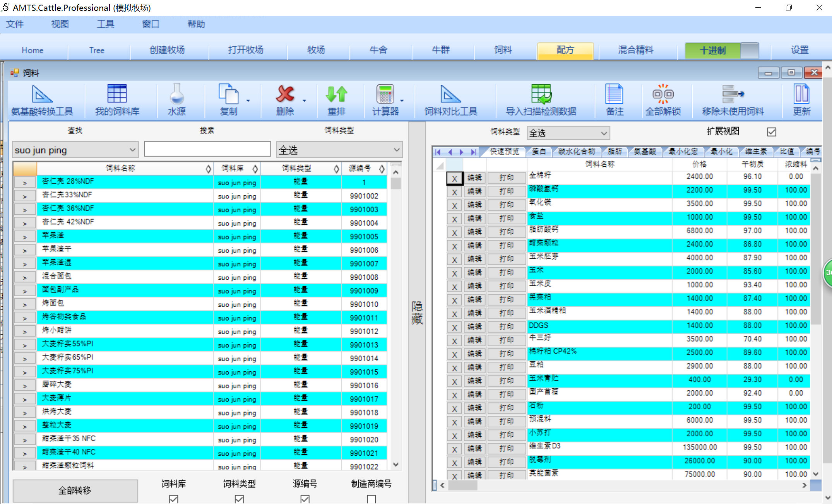
Task: Open the 删除 dropdown arrow
Action: (x=305, y=101)
